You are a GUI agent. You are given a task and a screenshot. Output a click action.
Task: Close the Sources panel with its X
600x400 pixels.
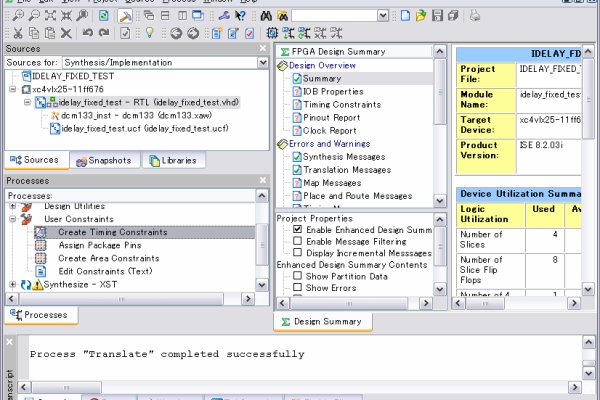(x=262, y=48)
